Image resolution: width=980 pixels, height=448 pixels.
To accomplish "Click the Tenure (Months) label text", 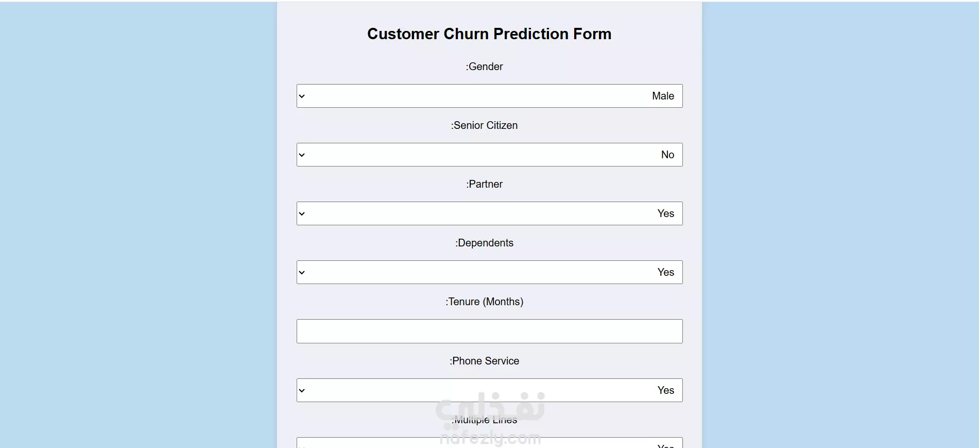I will [x=485, y=302].
